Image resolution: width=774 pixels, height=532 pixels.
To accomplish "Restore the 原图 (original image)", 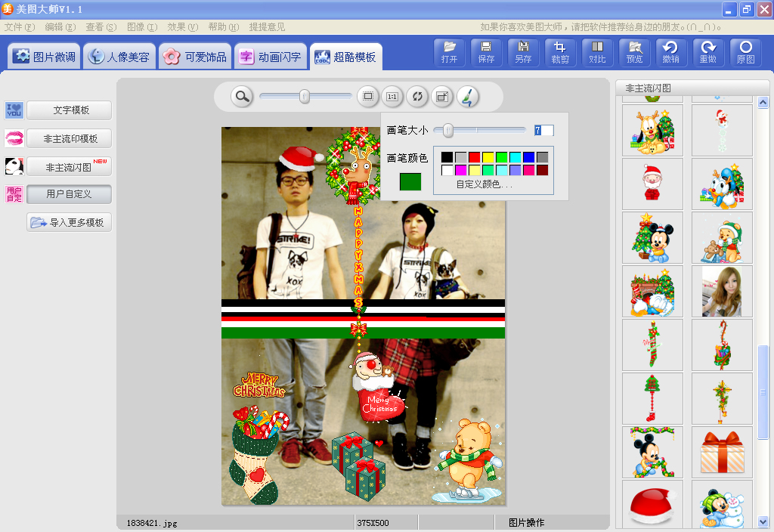I will [x=745, y=52].
